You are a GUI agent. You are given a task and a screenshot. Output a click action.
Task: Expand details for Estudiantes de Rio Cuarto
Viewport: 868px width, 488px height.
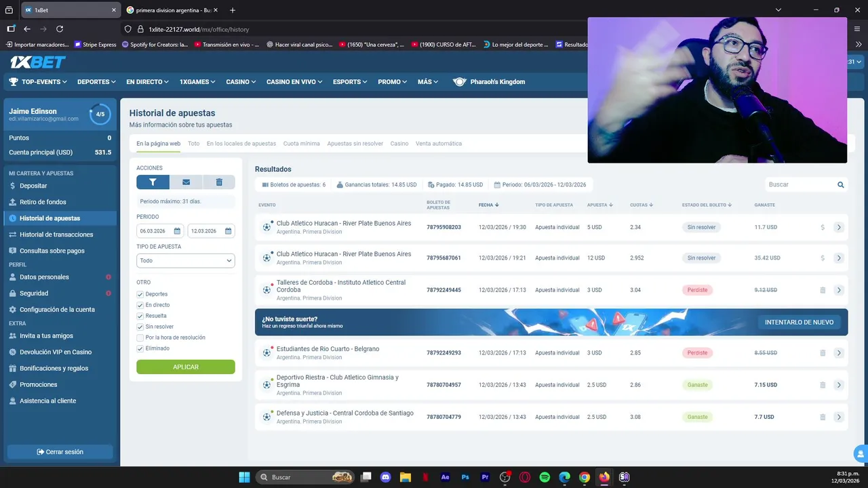click(839, 353)
